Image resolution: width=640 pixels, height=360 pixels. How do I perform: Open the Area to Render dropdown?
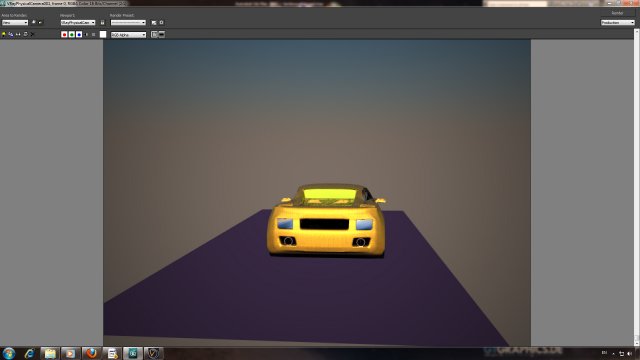tap(15, 22)
